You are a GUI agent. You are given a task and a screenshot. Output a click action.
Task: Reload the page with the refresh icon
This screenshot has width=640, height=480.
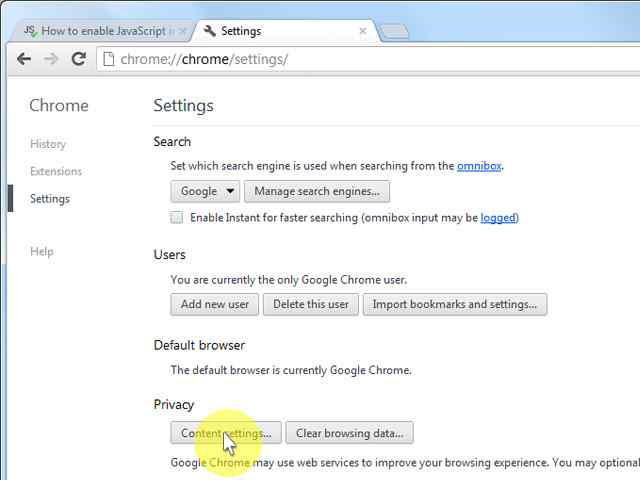78,59
